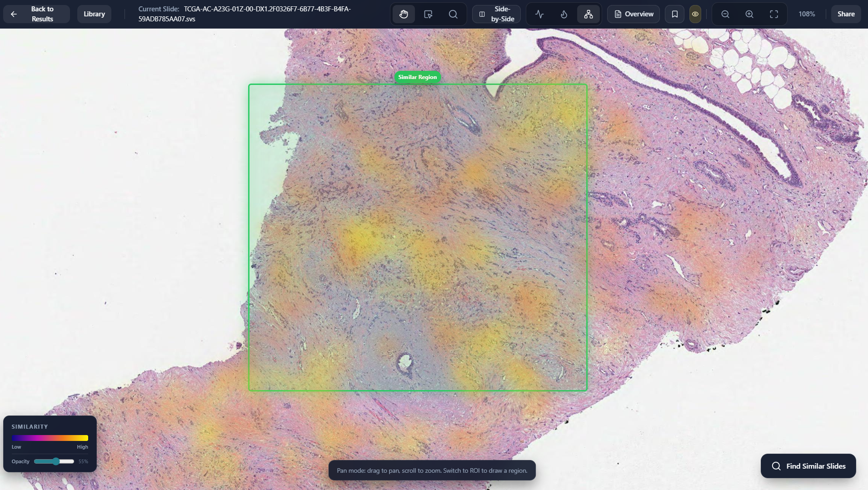The height and width of the screenshot is (490, 868).
Task: Click the Pan mode hint message
Action: [x=432, y=470]
